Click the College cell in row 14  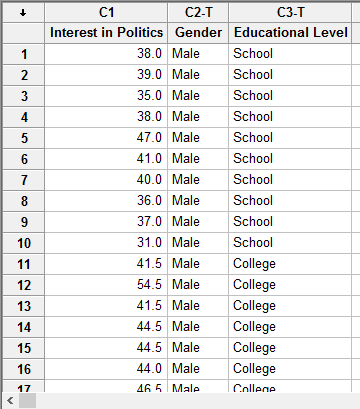tap(290, 327)
